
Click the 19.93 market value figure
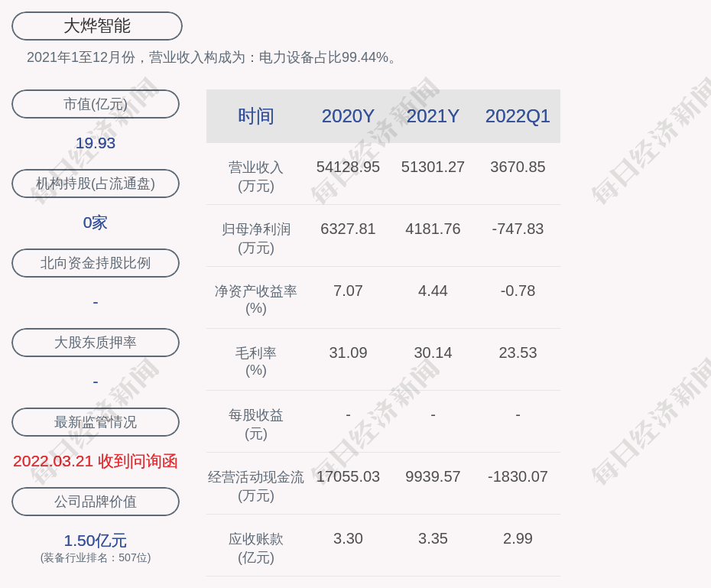tap(96, 143)
